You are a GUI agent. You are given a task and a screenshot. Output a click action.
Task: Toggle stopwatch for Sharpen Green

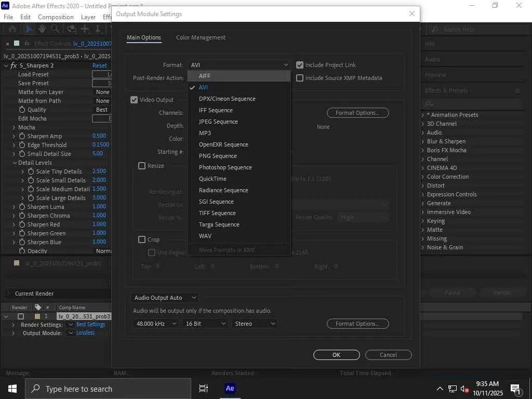click(x=22, y=233)
